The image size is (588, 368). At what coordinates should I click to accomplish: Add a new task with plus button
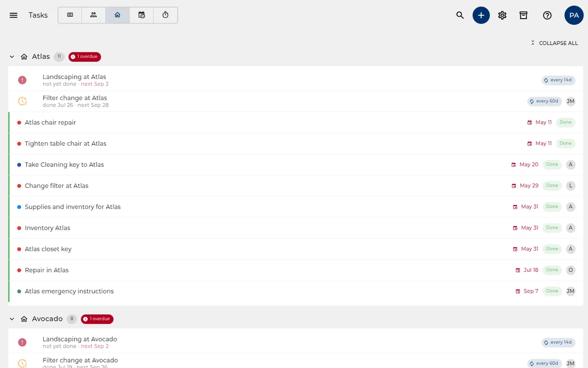point(481,15)
